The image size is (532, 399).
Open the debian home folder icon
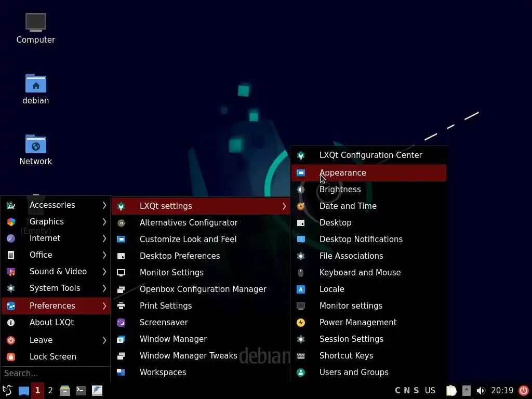pos(36,89)
